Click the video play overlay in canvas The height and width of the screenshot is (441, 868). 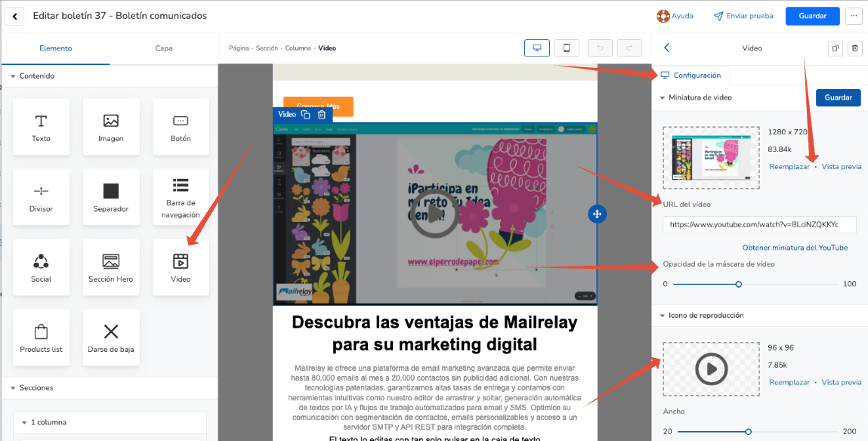tap(435, 214)
